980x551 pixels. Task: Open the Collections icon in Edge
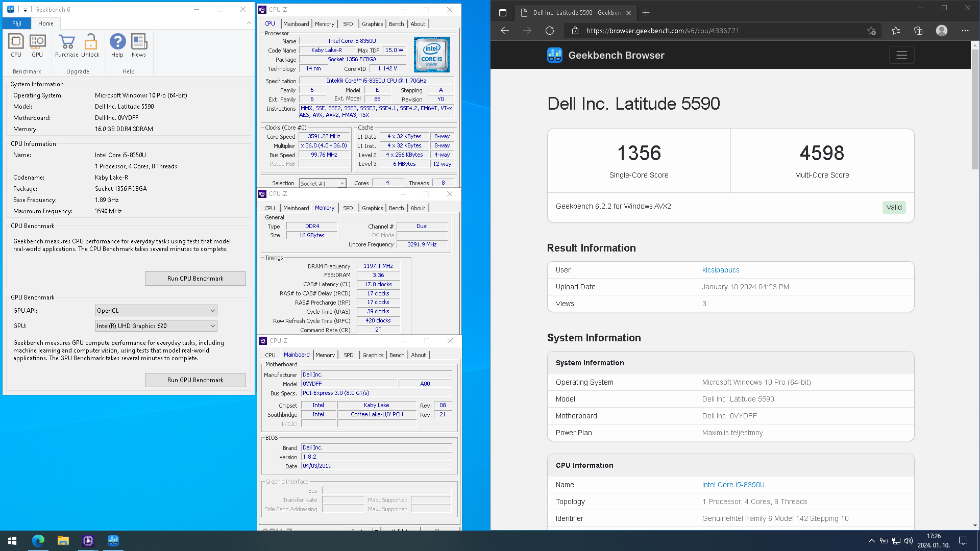pos(918,31)
